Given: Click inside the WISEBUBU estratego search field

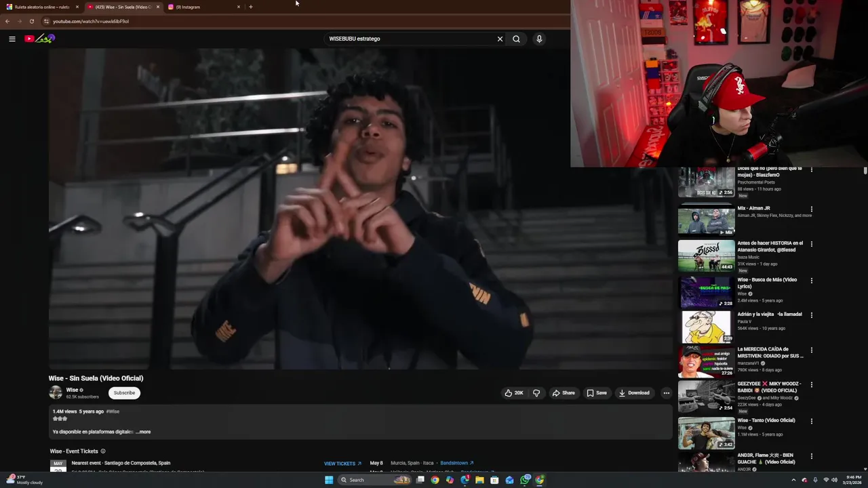Looking at the screenshot, I should 410,39.
